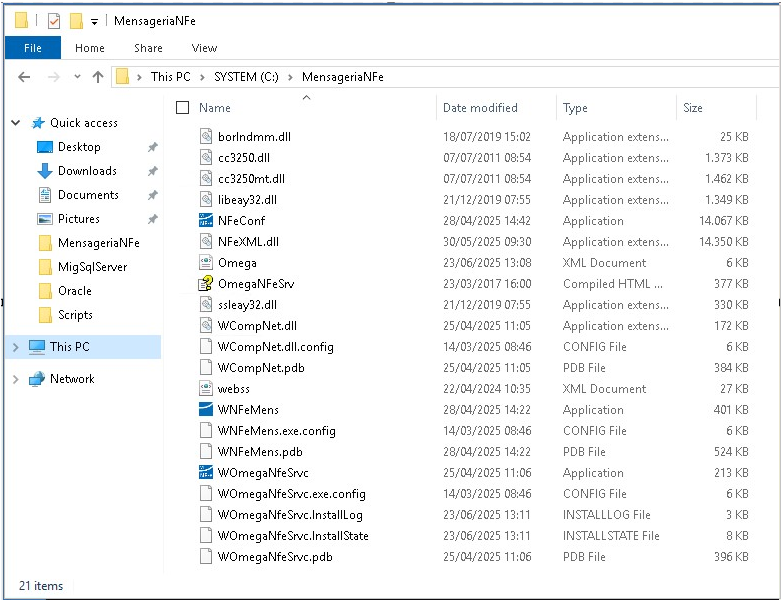Open Downloads in Quick access
Screen dimensions: 783x603
87,171
